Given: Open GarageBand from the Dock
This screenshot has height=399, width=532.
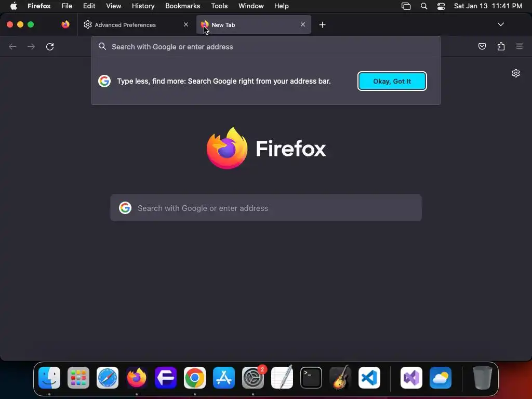Looking at the screenshot, I should tap(340, 378).
